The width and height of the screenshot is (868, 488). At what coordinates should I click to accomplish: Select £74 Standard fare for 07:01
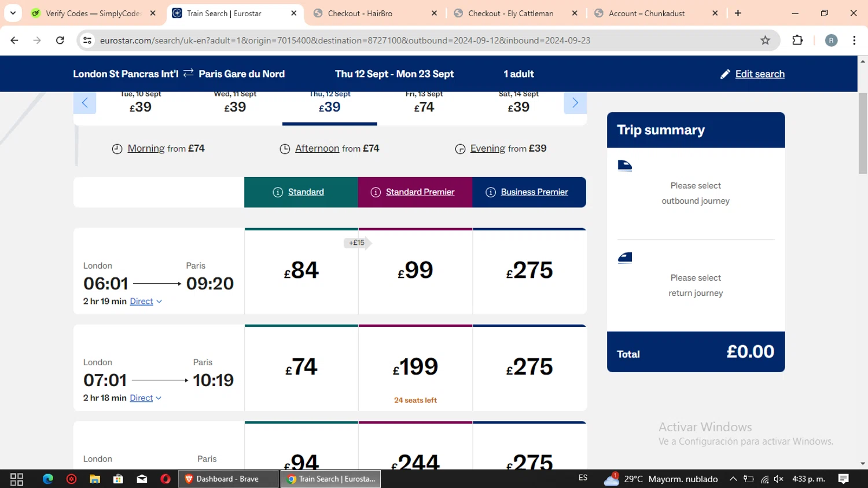(301, 368)
